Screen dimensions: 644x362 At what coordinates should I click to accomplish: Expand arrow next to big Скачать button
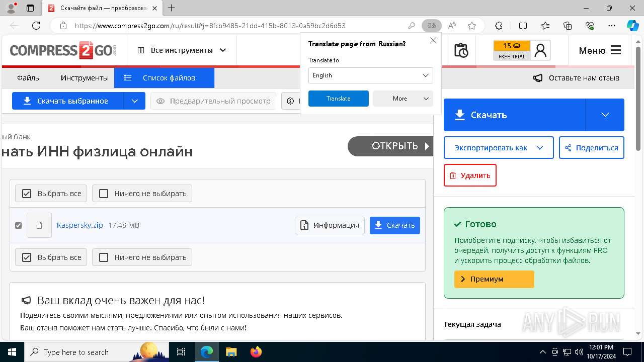pyautogui.click(x=605, y=115)
